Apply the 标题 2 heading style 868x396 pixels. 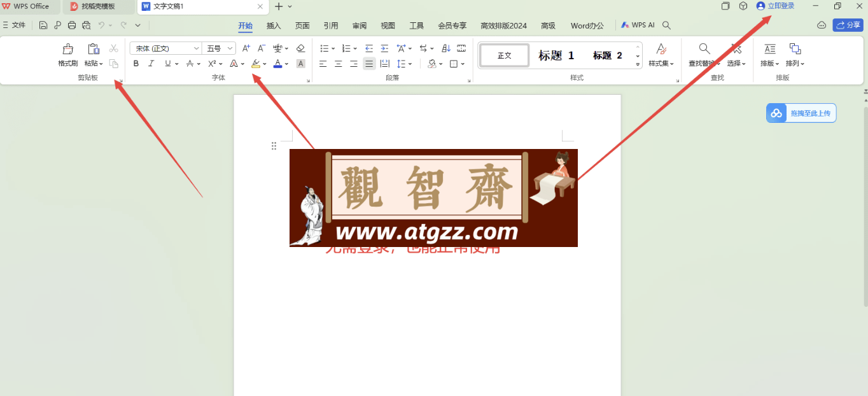click(x=608, y=55)
